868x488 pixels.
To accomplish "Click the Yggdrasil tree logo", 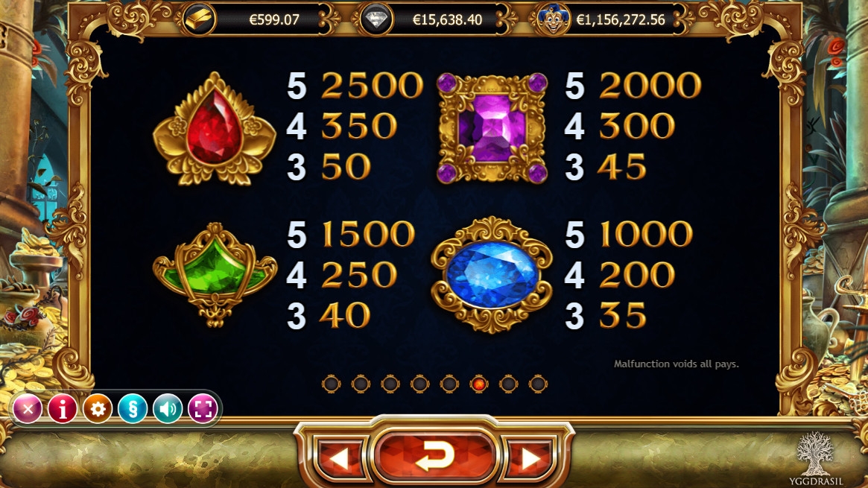I will (815, 459).
